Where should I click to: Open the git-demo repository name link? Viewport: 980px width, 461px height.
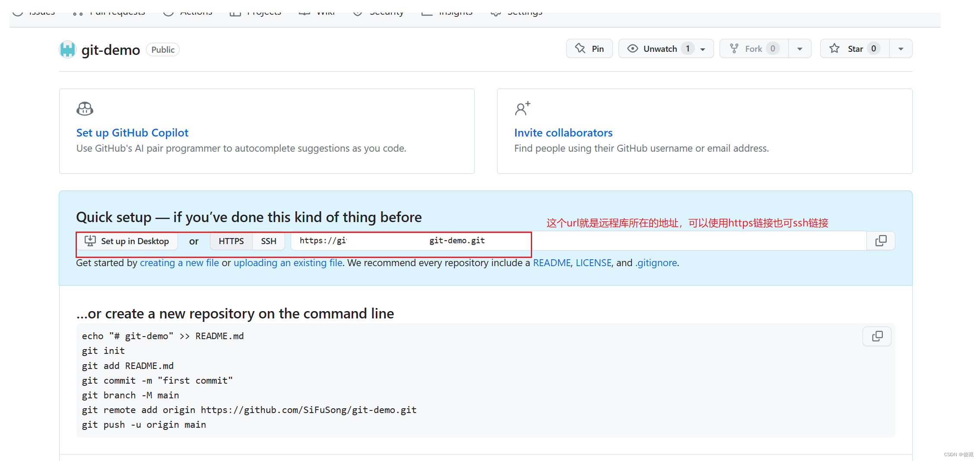[x=111, y=50]
